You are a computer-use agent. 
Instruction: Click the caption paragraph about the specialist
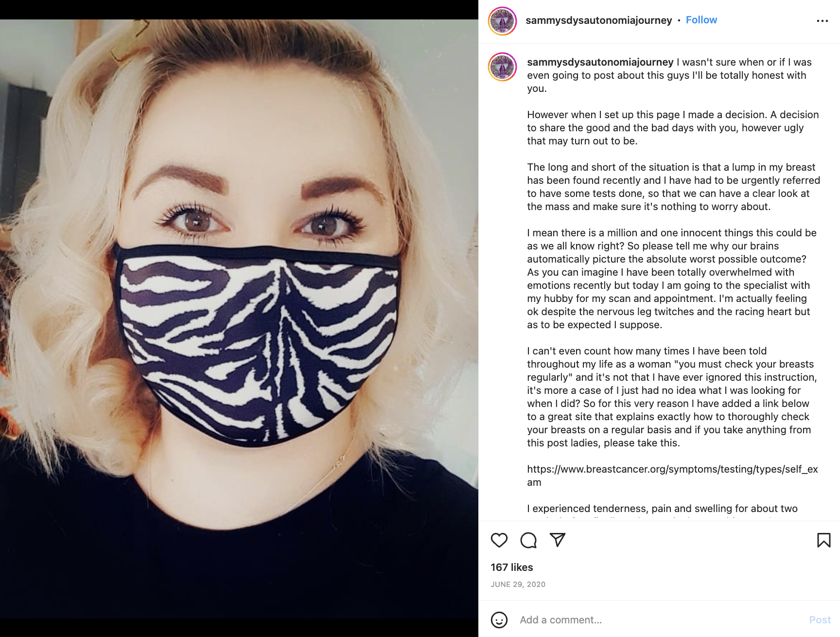672,279
